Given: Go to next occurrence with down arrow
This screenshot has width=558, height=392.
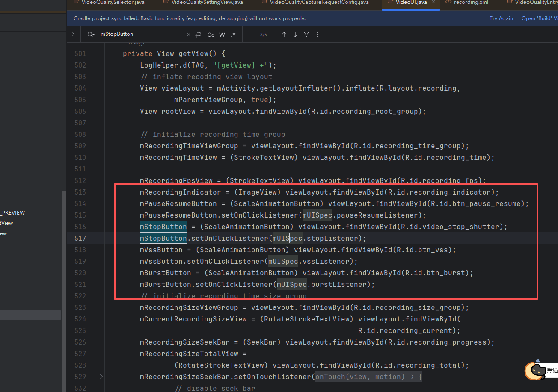Looking at the screenshot, I should pyautogui.click(x=295, y=35).
